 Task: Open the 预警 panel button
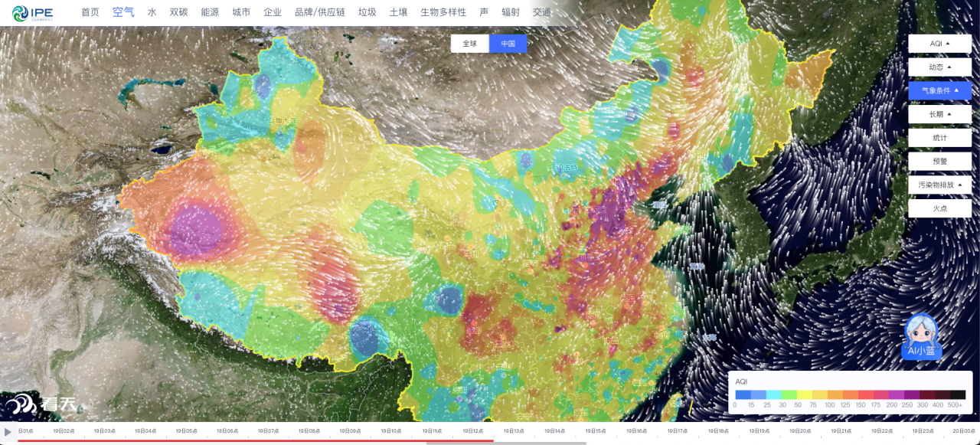939,162
